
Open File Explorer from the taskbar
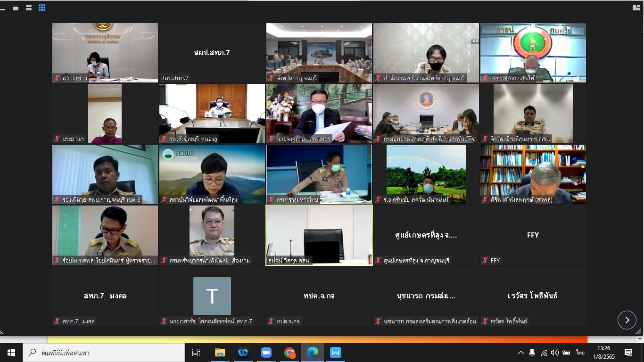coord(220,353)
